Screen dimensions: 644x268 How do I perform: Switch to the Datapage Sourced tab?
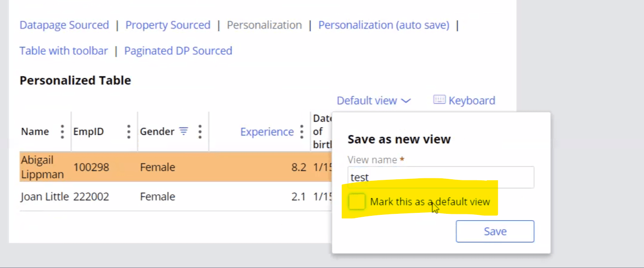pos(64,25)
